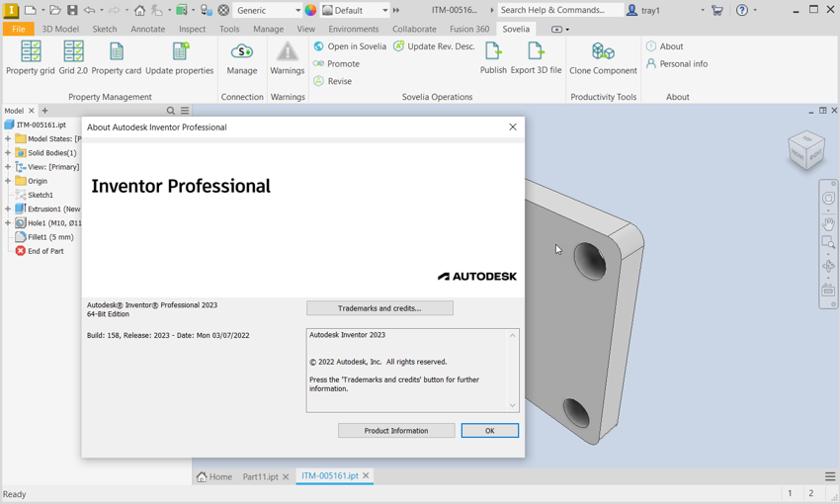
Task: Show Sovelia Warnings
Action: click(288, 58)
